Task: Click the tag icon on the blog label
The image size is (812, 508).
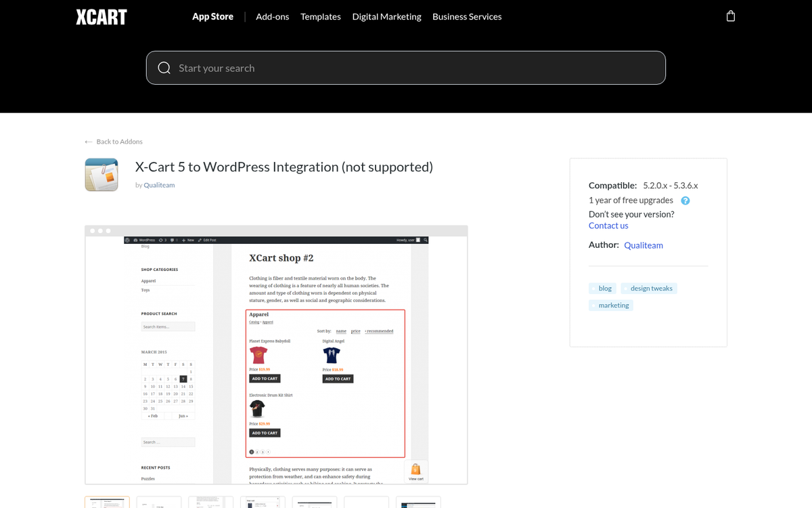Action: tap(594, 288)
